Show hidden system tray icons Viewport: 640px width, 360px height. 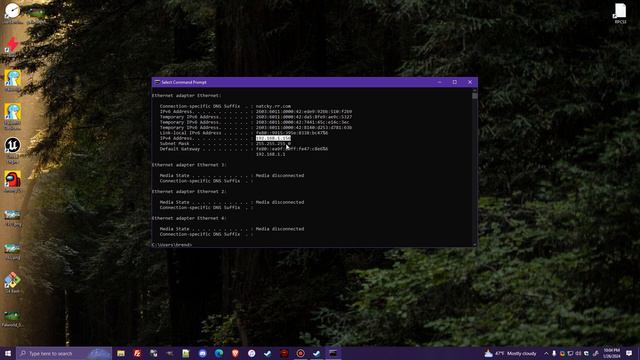click(x=546, y=353)
